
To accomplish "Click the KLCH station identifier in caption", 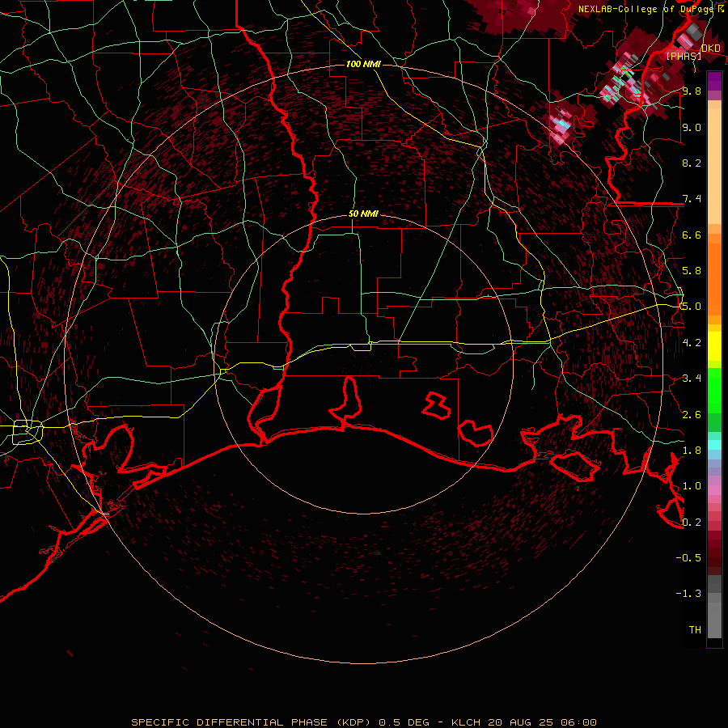I will [467, 722].
